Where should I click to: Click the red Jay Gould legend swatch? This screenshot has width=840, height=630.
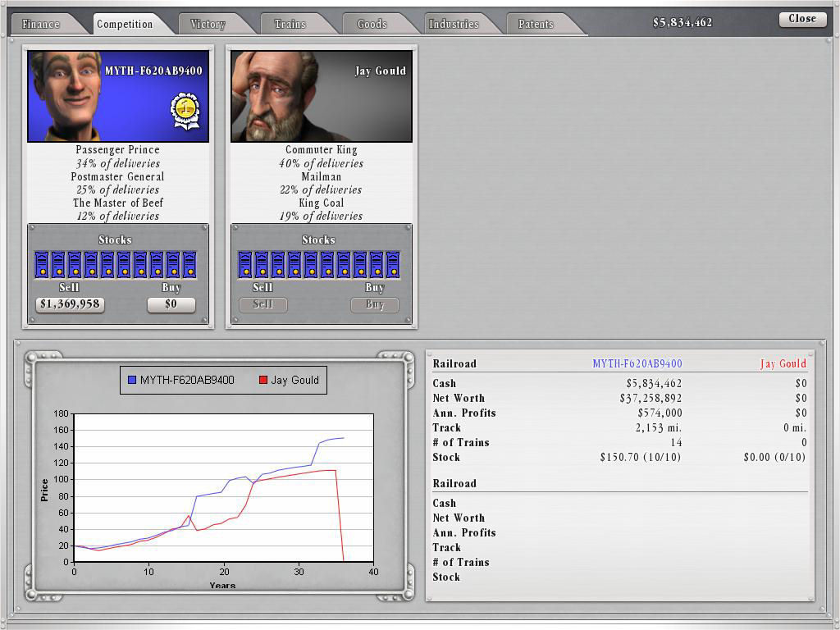click(263, 381)
